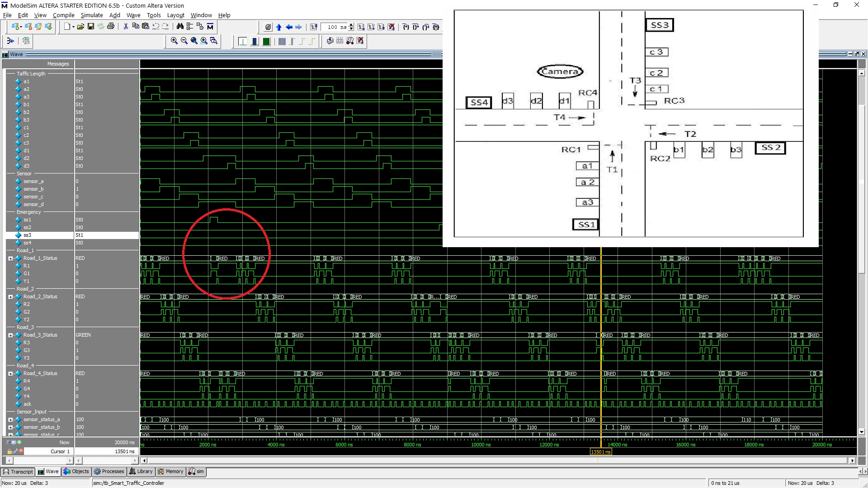
Task: Click the Break simulation red X icon
Action: pyautogui.click(x=392, y=27)
